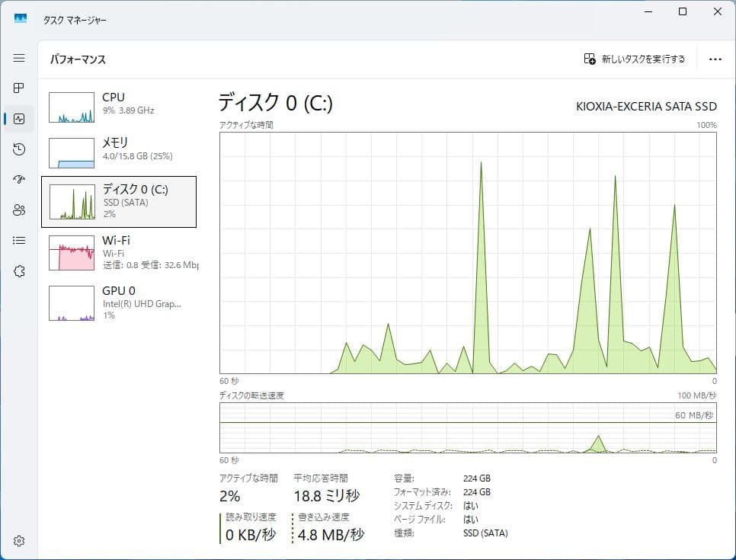The image size is (736, 560).
Task: Select the ディスク 0 (C:) tab
Action: (118, 201)
